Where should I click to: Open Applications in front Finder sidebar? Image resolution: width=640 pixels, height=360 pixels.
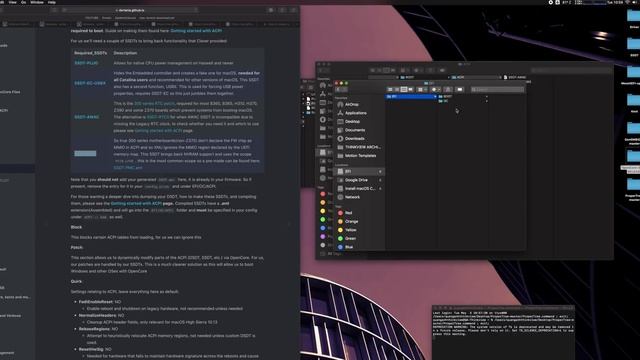coord(356,113)
